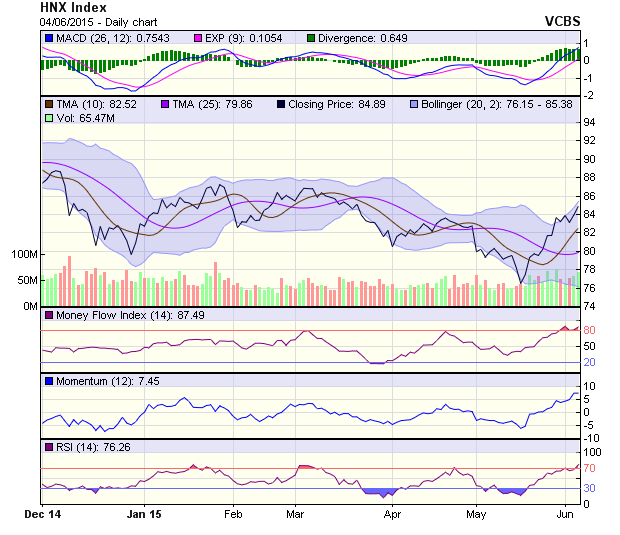Click the 94 price axis label
Viewport: 620px width, 535px height.
[x=590, y=122]
